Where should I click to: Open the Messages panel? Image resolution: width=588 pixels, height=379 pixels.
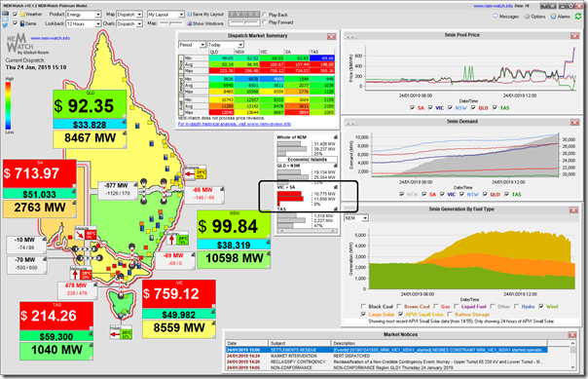click(505, 17)
